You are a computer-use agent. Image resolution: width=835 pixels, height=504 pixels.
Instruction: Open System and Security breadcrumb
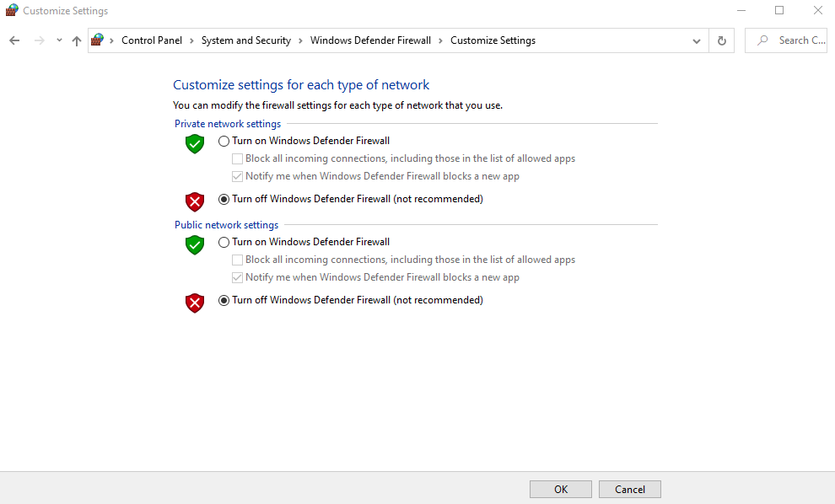coord(246,40)
